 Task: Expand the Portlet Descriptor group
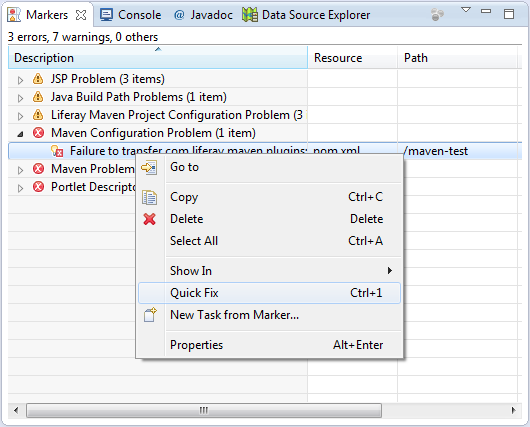point(20,188)
